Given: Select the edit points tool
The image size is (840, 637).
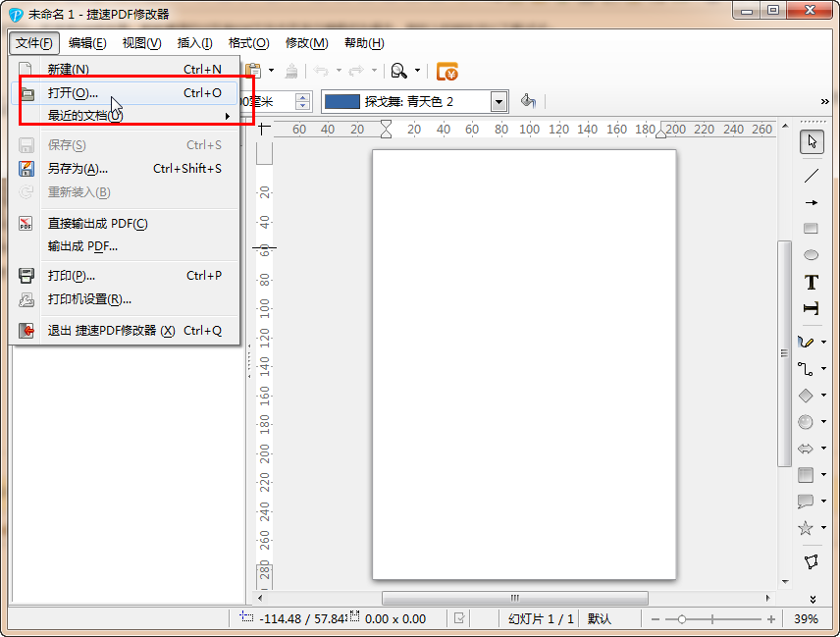Looking at the screenshot, I should point(812,561).
